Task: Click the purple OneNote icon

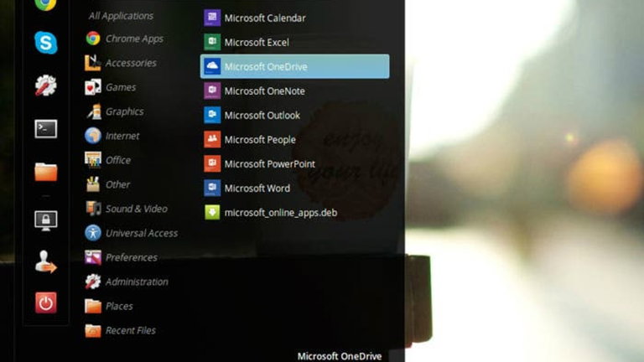Action: pyautogui.click(x=212, y=90)
